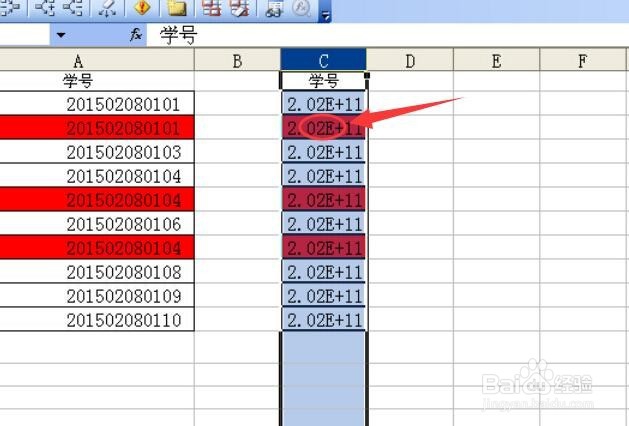Select the white cell containing 201502080101
The width and height of the screenshot is (629, 426).
[x=97, y=104]
